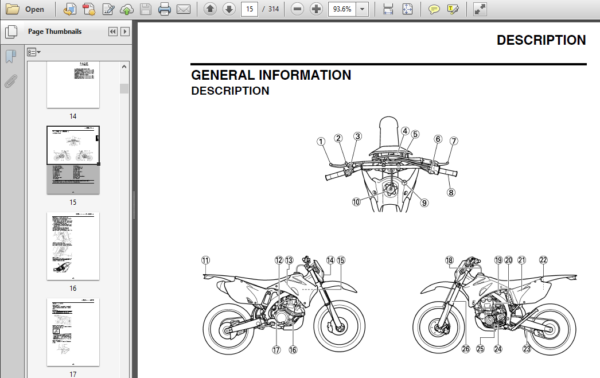
Task: Click the Open folder button
Action: click(25, 9)
